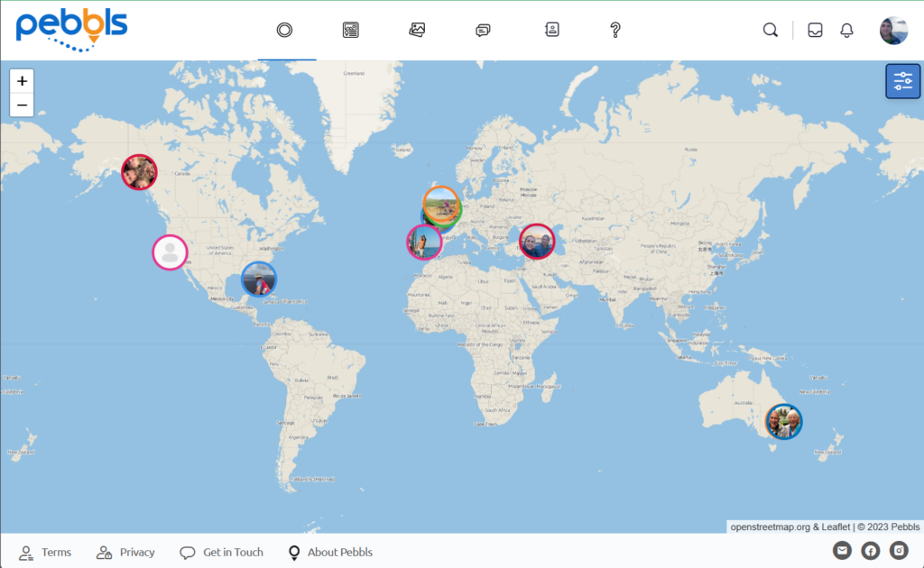Open the Terms link in footer
The height and width of the screenshot is (568, 924).
pos(45,552)
